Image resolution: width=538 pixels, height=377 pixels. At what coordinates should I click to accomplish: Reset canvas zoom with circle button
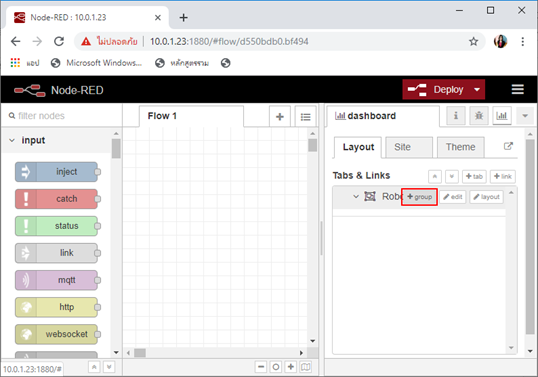click(x=276, y=367)
